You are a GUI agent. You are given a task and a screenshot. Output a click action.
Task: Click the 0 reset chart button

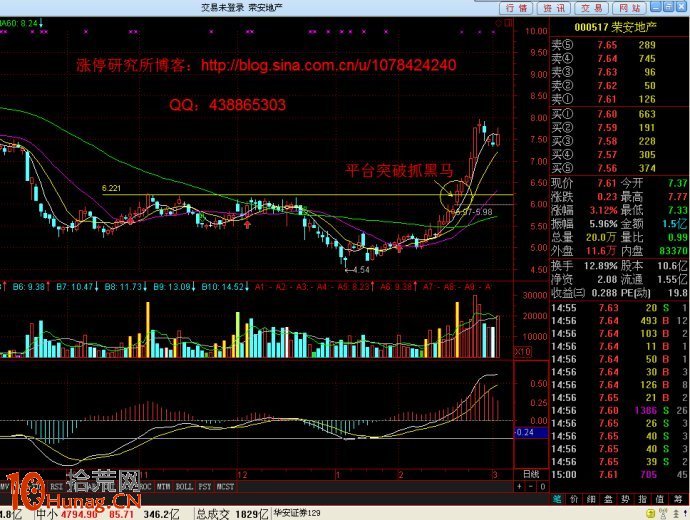(543, 487)
